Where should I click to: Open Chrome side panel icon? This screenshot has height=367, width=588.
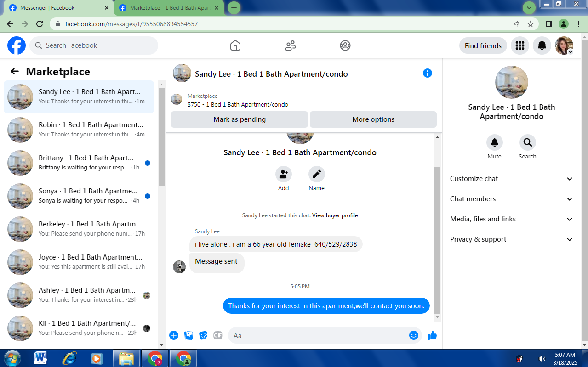[549, 24]
